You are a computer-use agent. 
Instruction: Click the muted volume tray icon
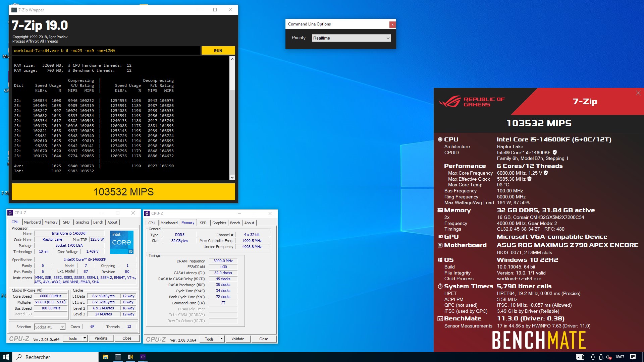pos(609,357)
